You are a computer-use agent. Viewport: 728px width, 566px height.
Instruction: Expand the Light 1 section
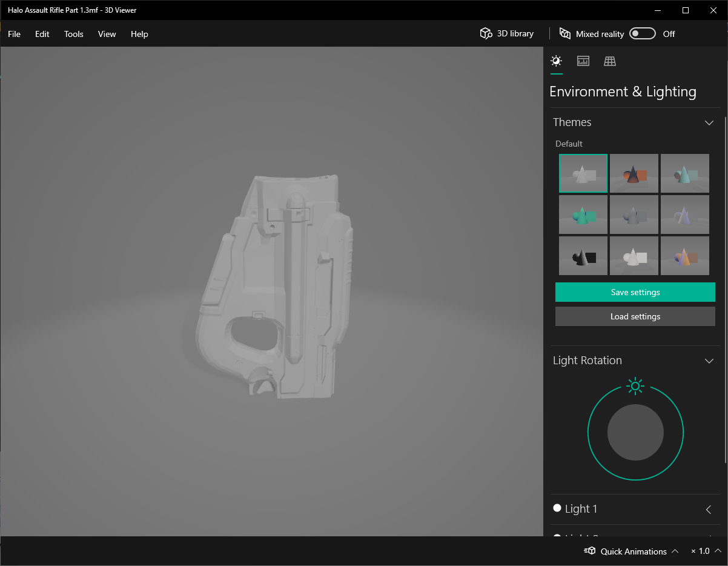[709, 510]
